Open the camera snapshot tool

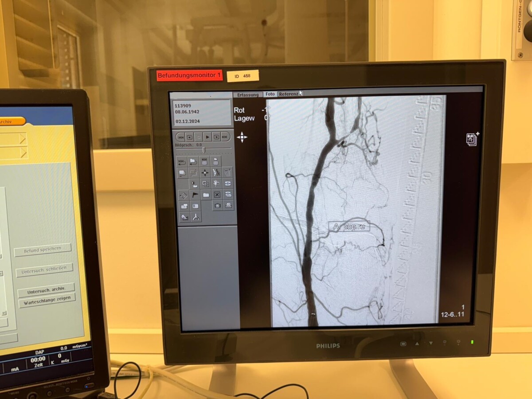point(217,206)
